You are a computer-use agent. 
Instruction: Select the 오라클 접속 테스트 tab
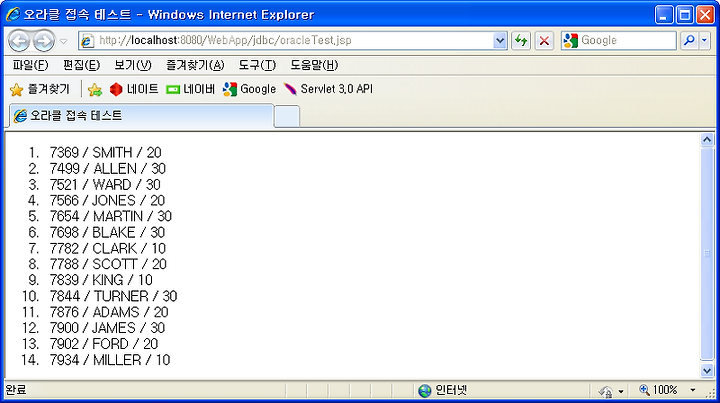coord(141,116)
